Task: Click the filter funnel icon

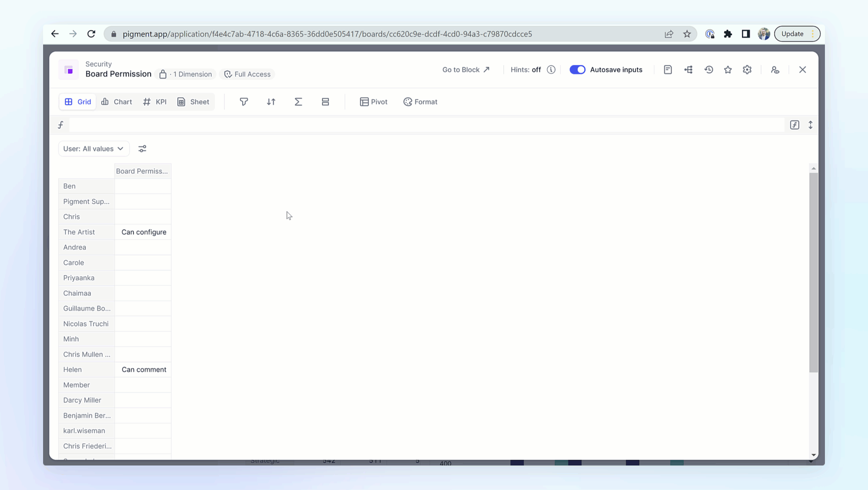Action: click(244, 102)
